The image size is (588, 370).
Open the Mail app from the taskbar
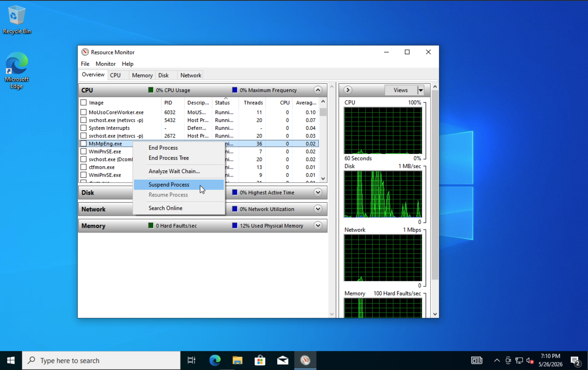tap(282, 360)
